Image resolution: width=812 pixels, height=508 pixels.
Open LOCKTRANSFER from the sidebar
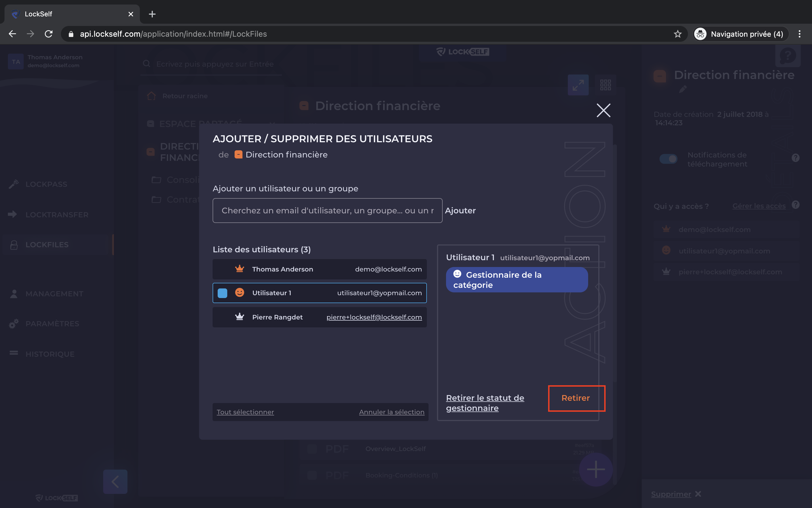coord(57,215)
